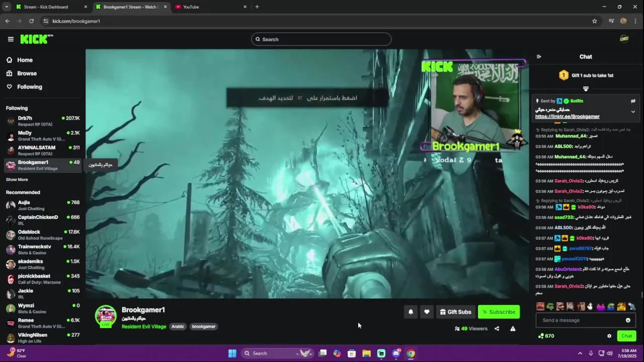Open the linktr.ee/Brookgamer link
Image resolution: width=644 pixels, height=362 pixels.
(x=567, y=117)
